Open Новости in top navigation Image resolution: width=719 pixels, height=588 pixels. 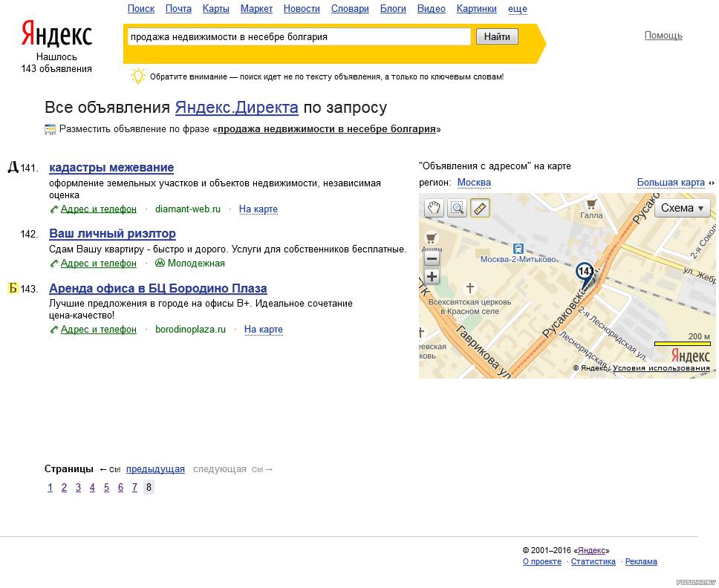point(302,9)
